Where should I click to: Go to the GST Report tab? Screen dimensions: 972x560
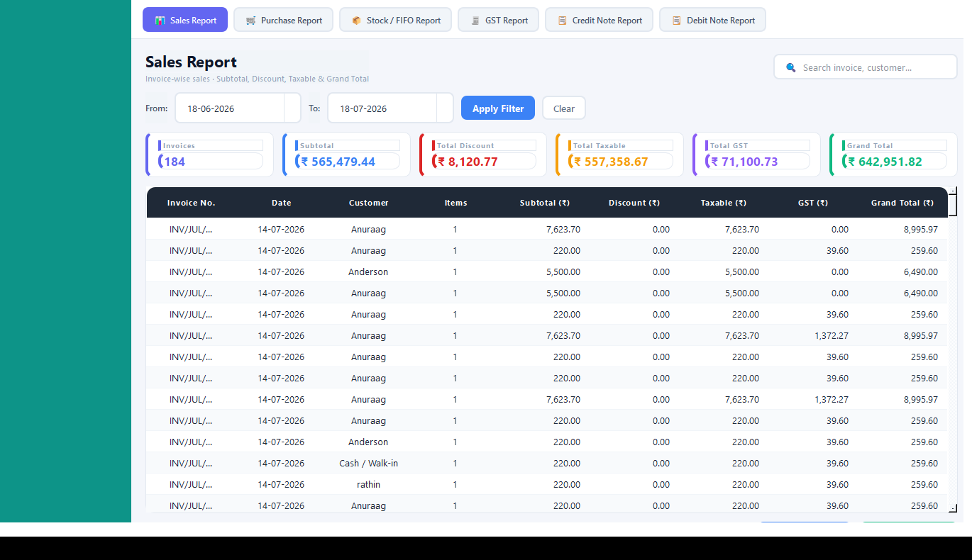[x=499, y=20]
